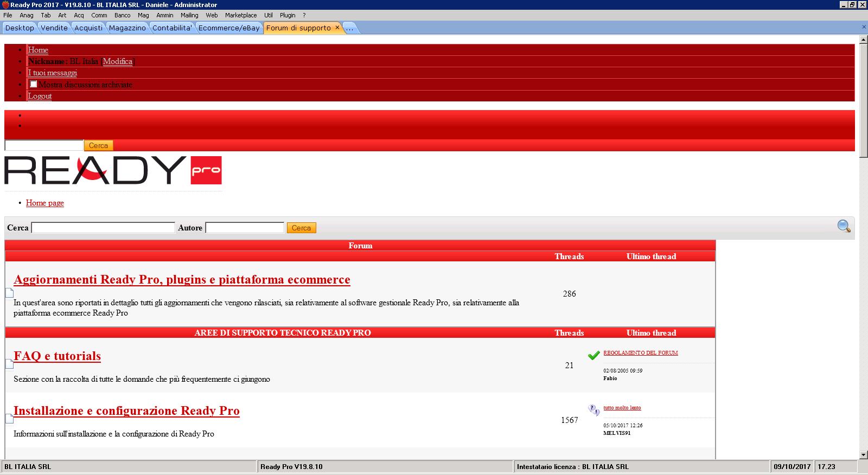The height and width of the screenshot is (475, 868).
Task: Switch to the Acquisti tab
Action: (88, 28)
